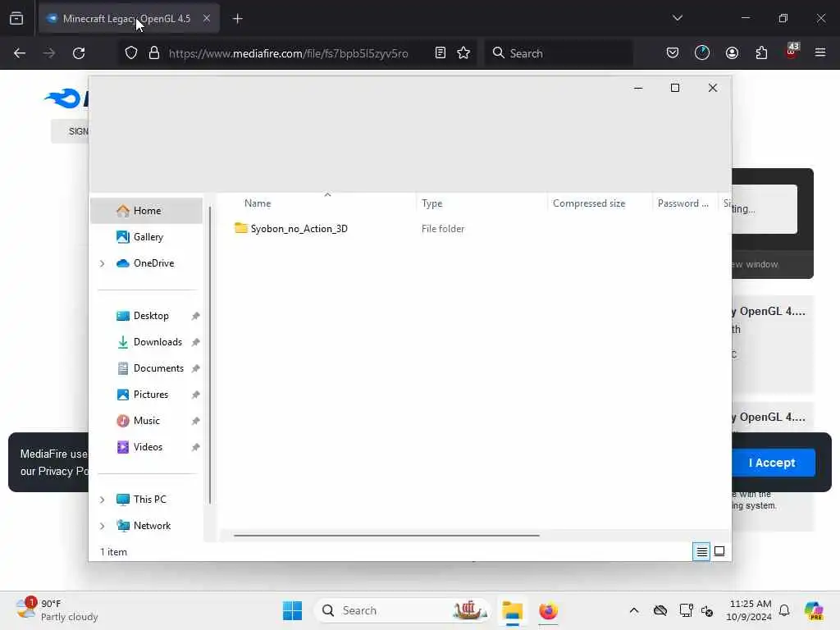The height and width of the screenshot is (630, 840).
Task: Click the horizontal scrollbar in file list
Action: [x=386, y=535]
